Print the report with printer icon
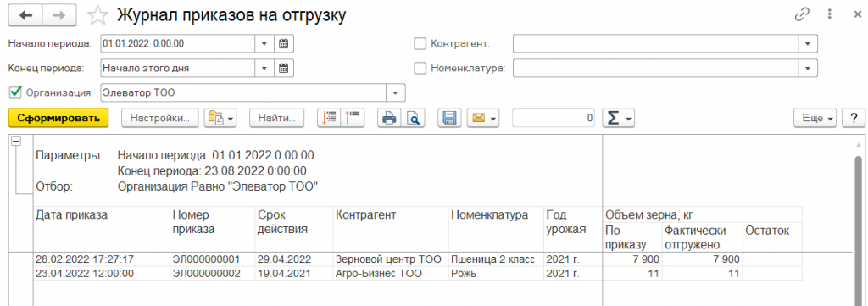 click(x=390, y=118)
